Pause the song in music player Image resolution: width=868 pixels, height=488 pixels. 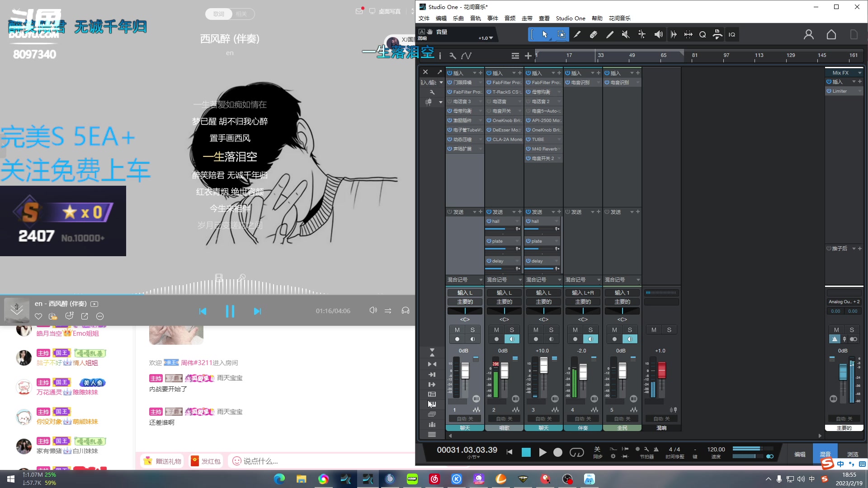point(230,311)
